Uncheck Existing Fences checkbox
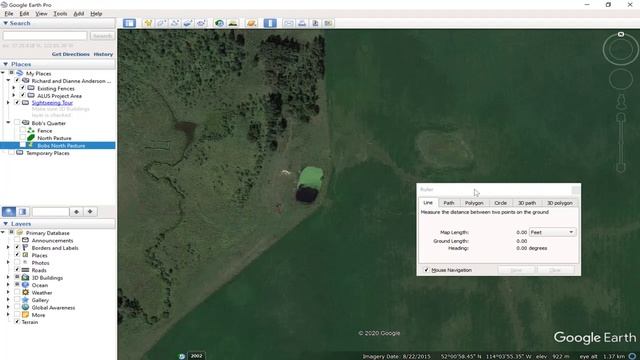The image size is (640, 360). click(23, 88)
